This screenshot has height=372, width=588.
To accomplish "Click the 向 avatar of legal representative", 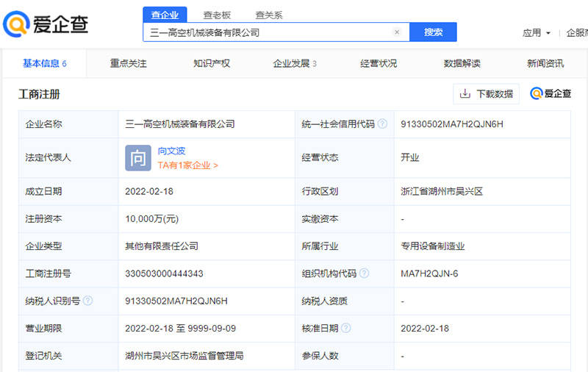I will pos(138,158).
